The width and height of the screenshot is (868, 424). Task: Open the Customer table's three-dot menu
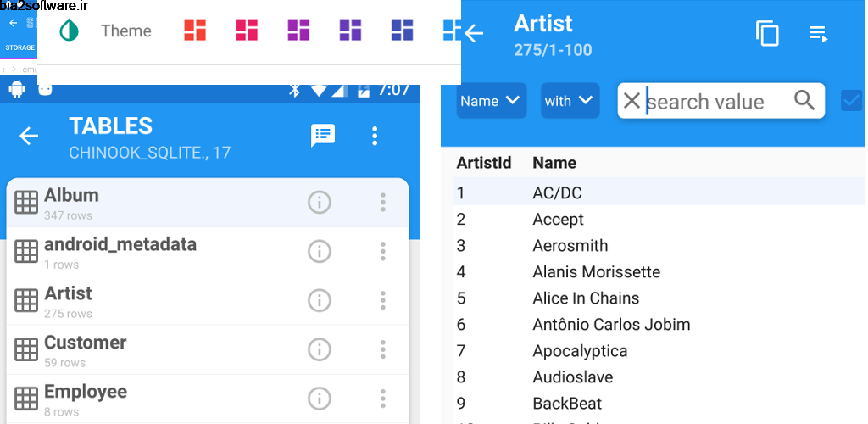coord(383,349)
